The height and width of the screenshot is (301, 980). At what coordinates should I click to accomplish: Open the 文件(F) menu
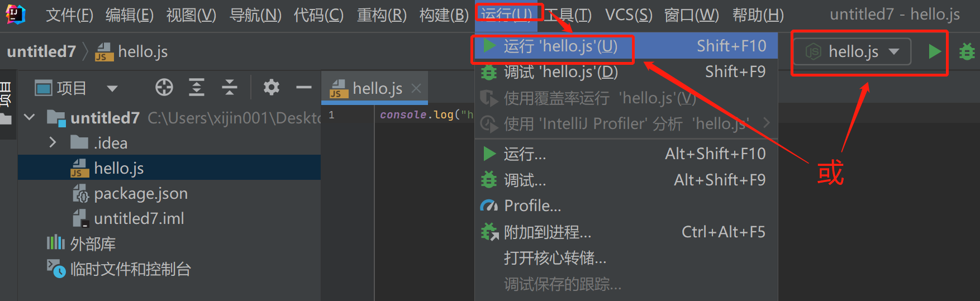pos(69,15)
